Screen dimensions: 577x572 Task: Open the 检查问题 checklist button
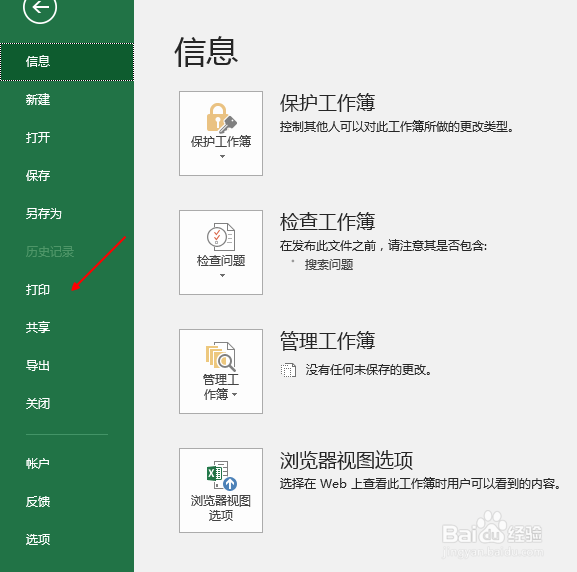tap(221, 252)
